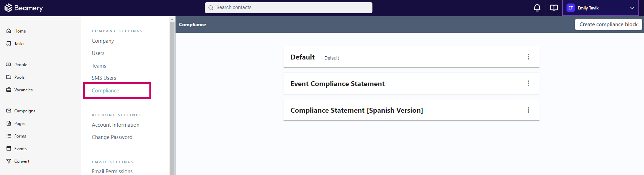Open options for Spanish Version statement

tap(528, 110)
